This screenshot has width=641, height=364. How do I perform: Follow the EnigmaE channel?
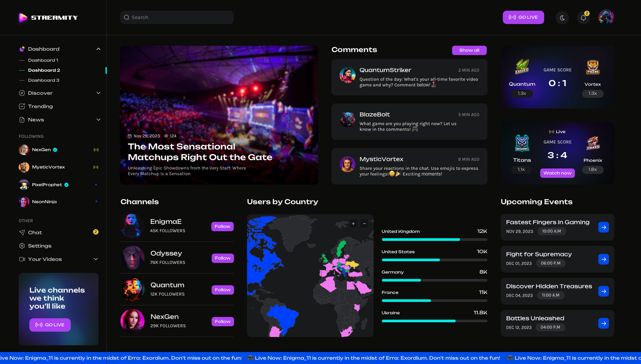222,226
